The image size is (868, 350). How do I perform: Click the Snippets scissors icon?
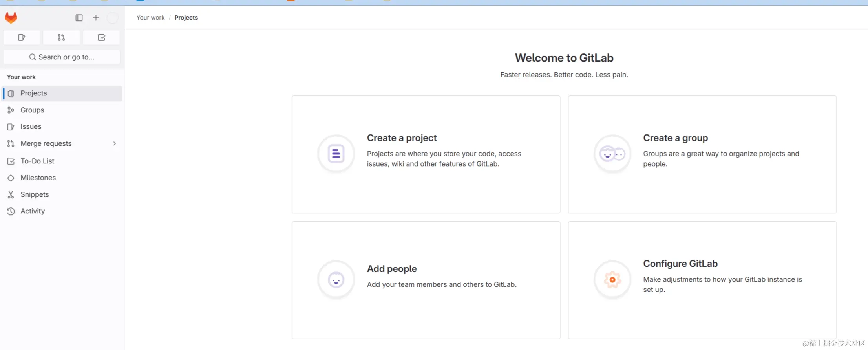point(11,194)
